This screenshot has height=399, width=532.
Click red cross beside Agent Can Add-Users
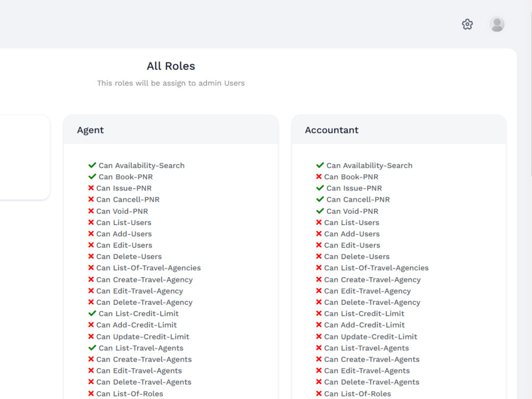coord(91,234)
